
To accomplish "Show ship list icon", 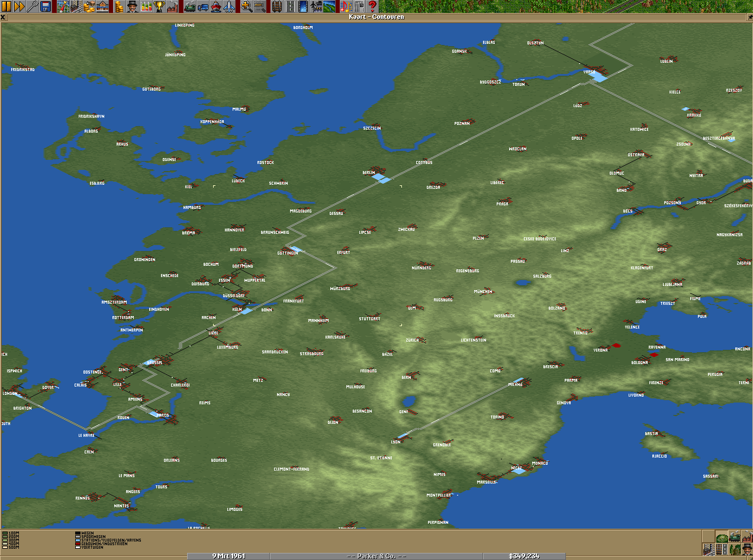I will (x=216, y=7).
